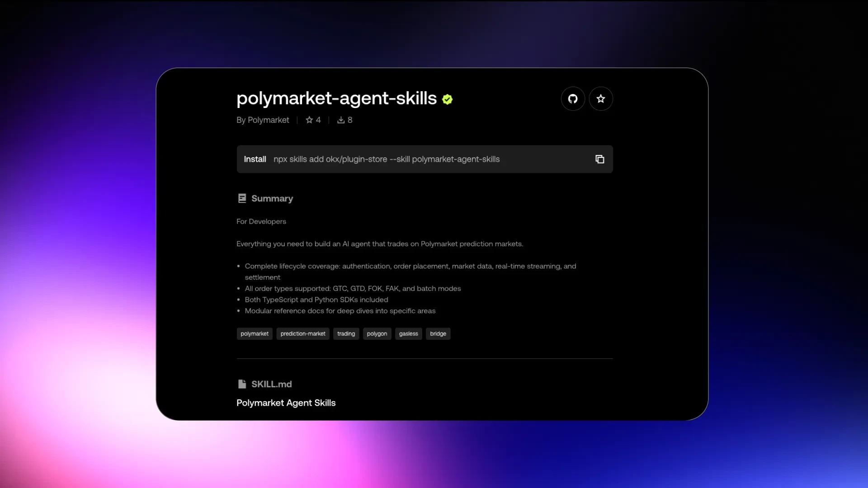
Task: Click the verified checkmark badge
Action: click(x=447, y=99)
